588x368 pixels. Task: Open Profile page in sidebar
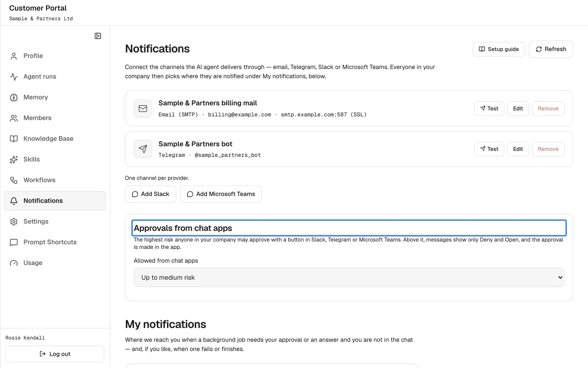(x=55, y=56)
